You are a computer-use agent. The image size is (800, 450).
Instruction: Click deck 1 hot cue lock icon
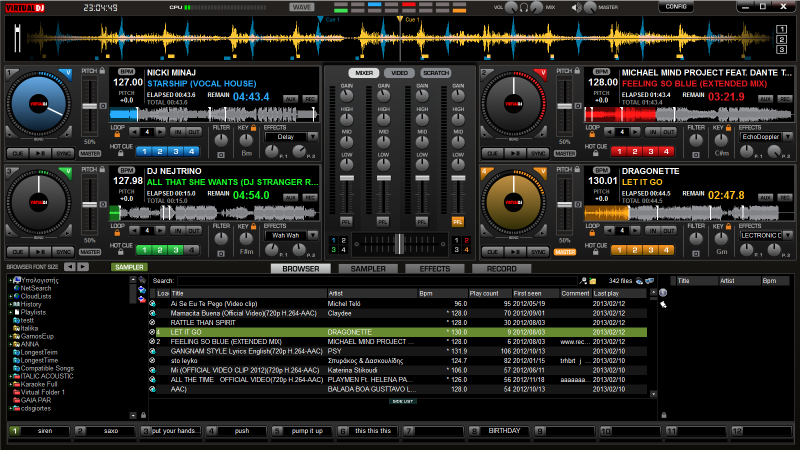(x=121, y=153)
